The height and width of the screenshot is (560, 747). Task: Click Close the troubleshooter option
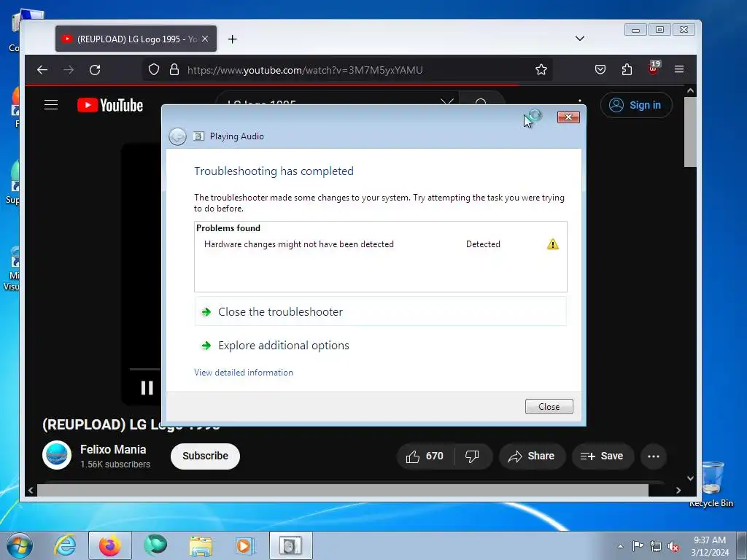click(x=380, y=311)
